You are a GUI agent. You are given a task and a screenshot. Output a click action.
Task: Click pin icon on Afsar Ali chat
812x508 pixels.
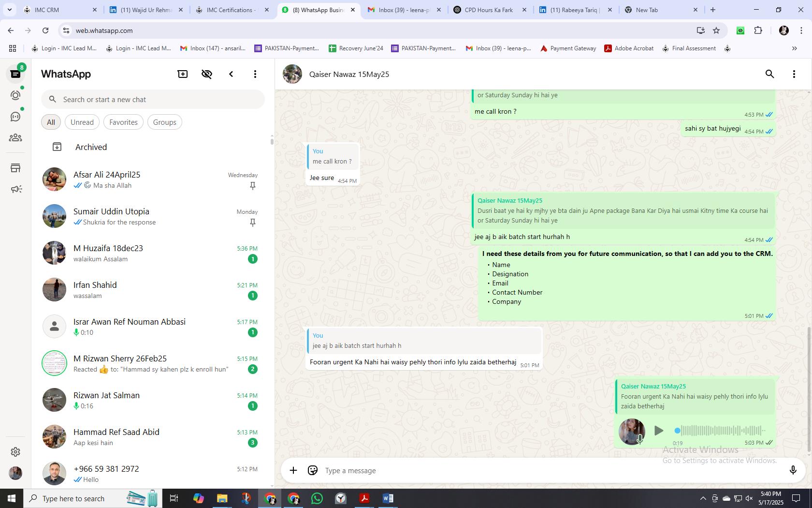pyautogui.click(x=252, y=186)
